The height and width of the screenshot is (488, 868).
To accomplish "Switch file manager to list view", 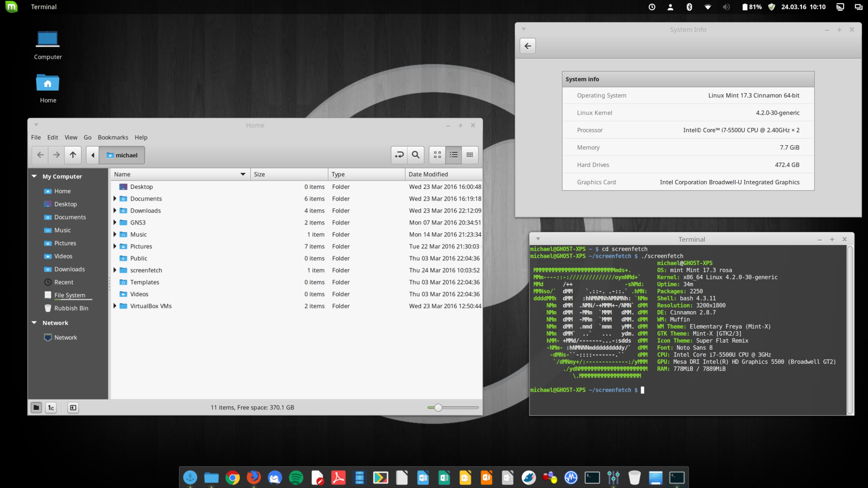I will (454, 155).
